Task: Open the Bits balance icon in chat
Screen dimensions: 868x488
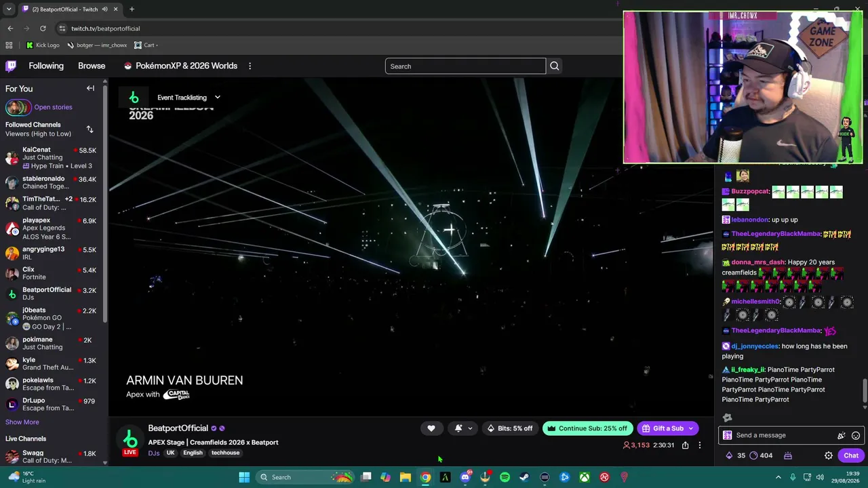Action: pyautogui.click(x=729, y=455)
